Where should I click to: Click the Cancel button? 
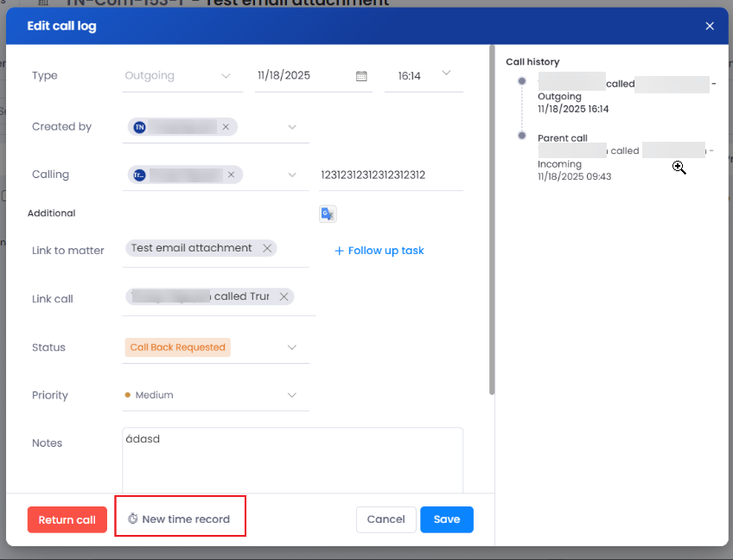click(x=386, y=519)
